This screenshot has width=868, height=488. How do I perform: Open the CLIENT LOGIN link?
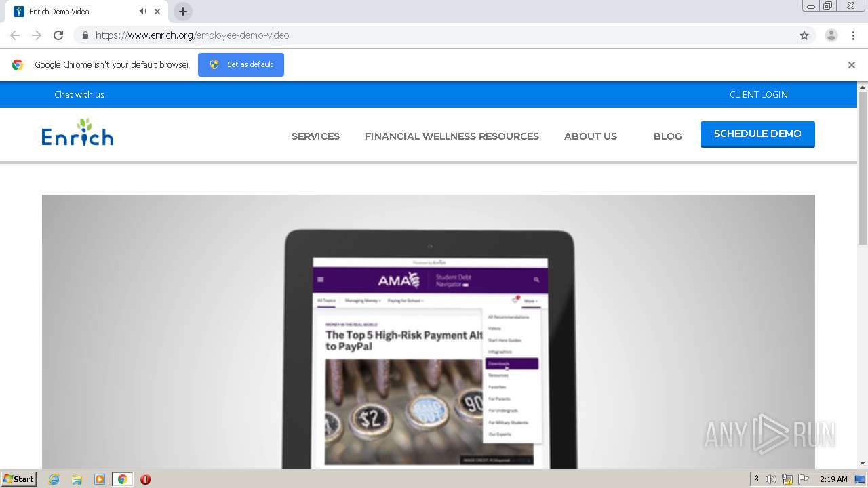759,94
